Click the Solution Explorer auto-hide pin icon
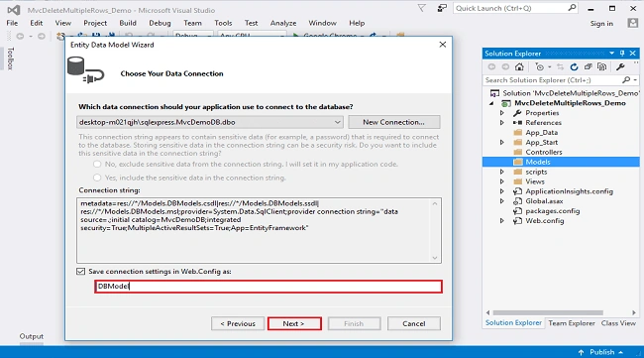The width and height of the screenshot is (644, 358). click(x=622, y=53)
